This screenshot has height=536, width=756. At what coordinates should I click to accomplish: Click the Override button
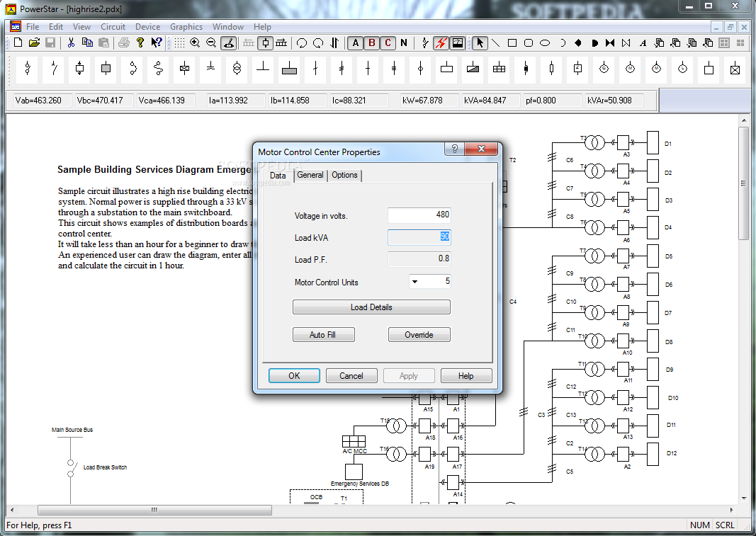(419, 334)
